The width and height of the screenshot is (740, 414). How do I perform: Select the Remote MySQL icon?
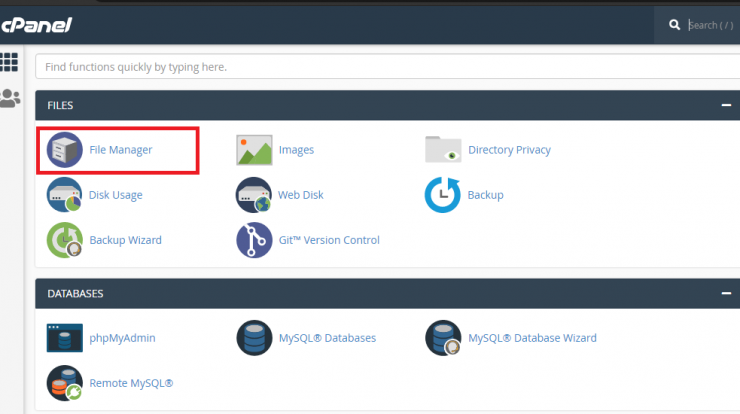point(65,383)
